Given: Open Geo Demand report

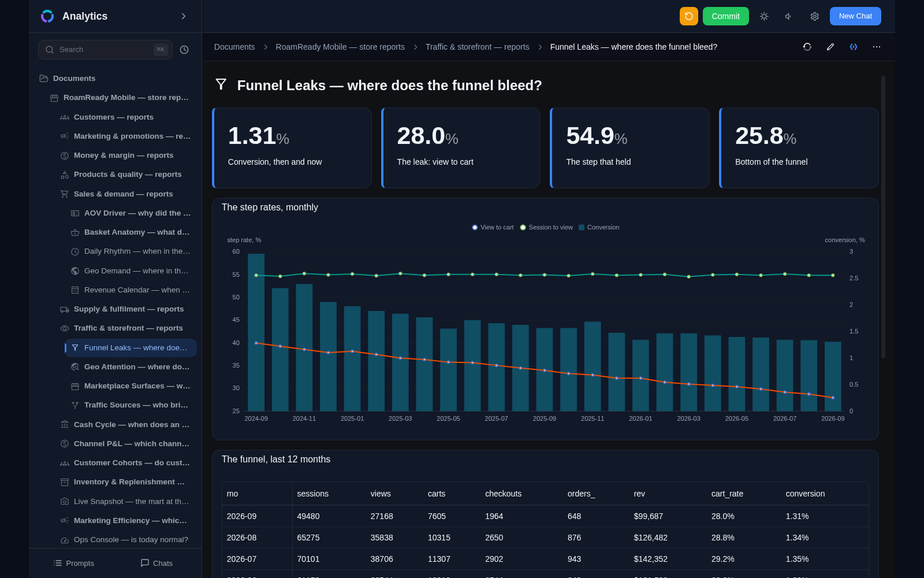Looking at the screenshot, I should (x=131, y=271).
